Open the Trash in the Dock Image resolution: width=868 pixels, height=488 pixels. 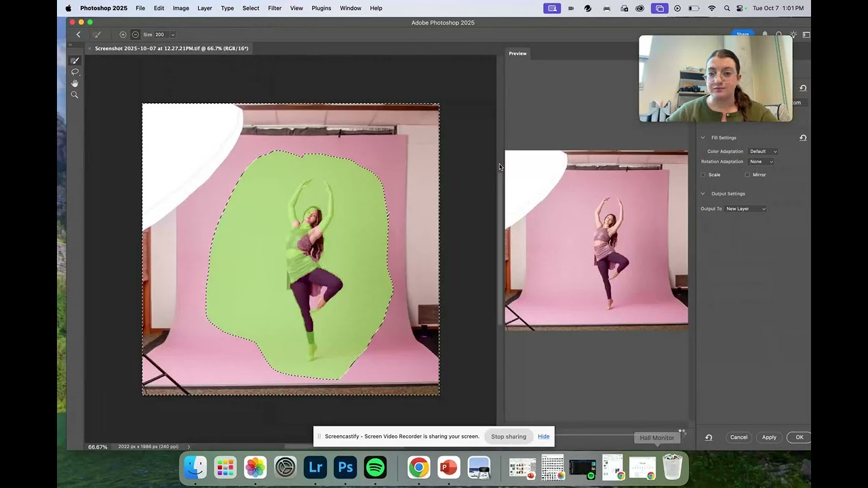[672, 467]
